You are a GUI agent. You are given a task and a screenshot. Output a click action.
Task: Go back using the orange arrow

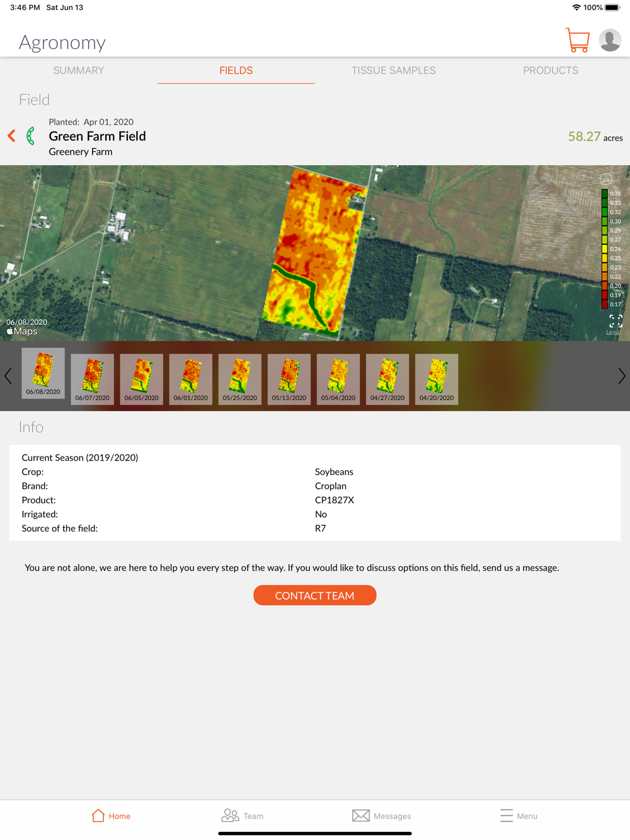click(11, 136)
